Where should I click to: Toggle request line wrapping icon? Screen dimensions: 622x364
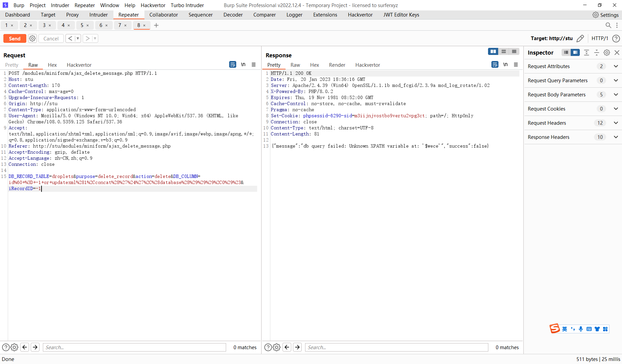(x=233, y=64)
